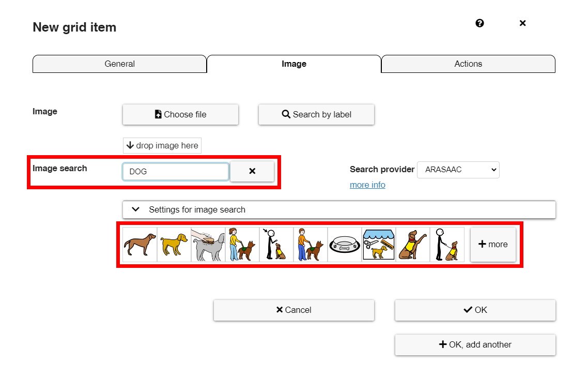The image size is (588, 377).
Task: Switch to the General tab
Action: click(120, 64)
